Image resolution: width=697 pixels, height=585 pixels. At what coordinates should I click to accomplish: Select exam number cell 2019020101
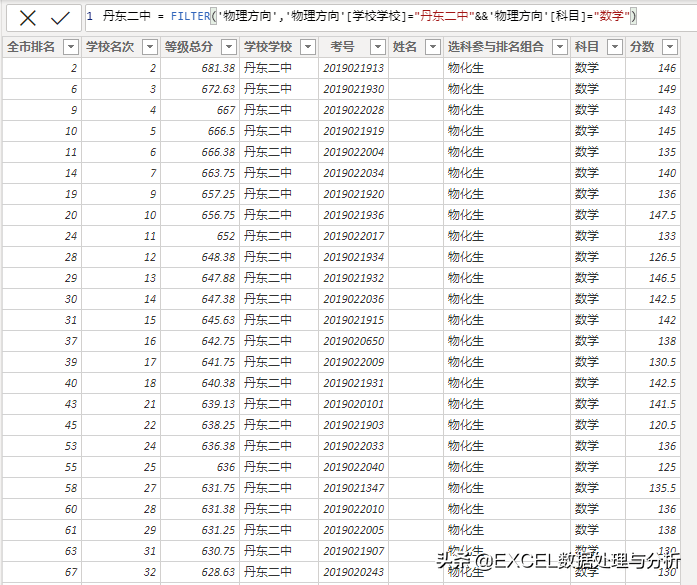353,404
